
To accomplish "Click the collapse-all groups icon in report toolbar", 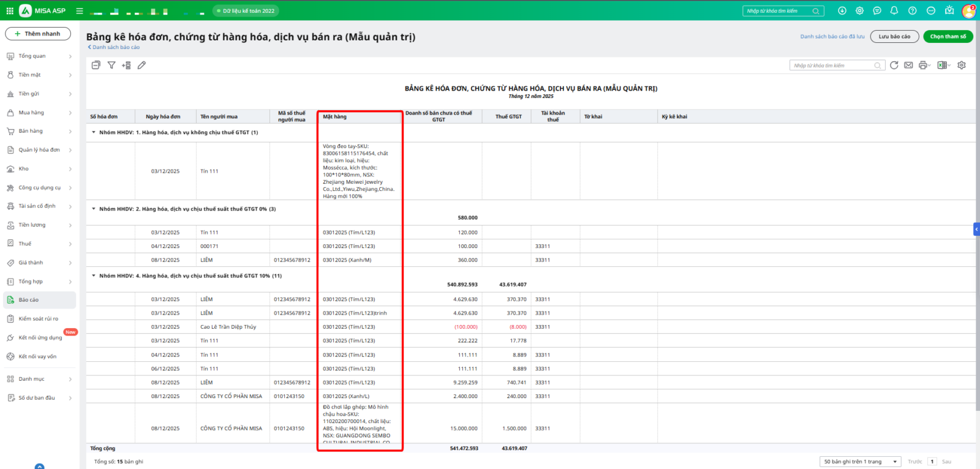I will tap(96, 65).
